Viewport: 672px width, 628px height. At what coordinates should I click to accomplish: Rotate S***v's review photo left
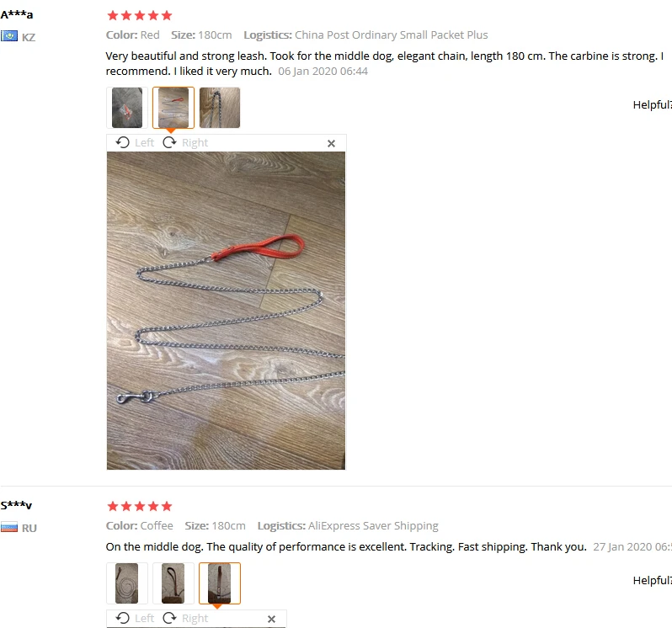click(135, 618)
